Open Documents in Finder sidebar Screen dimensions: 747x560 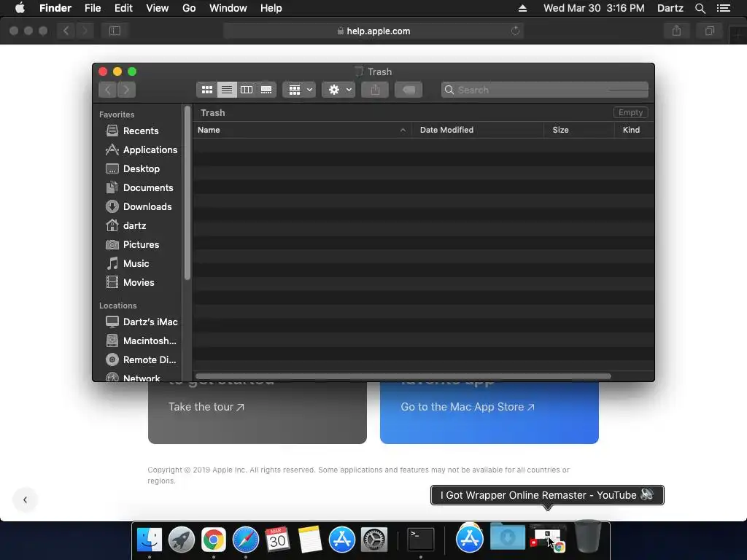coord(141,187)
